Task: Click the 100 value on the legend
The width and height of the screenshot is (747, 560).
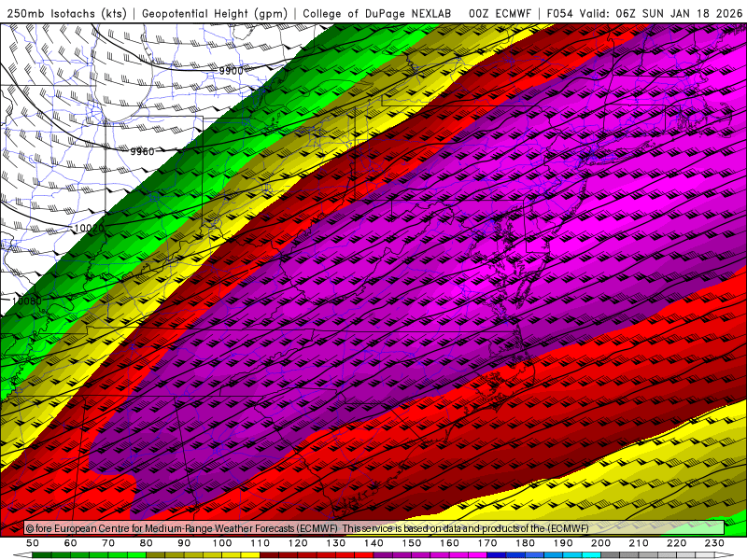Action: 222,543
